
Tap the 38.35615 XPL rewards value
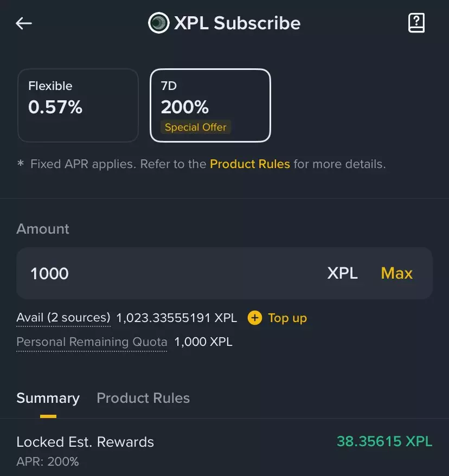[384, 441]
